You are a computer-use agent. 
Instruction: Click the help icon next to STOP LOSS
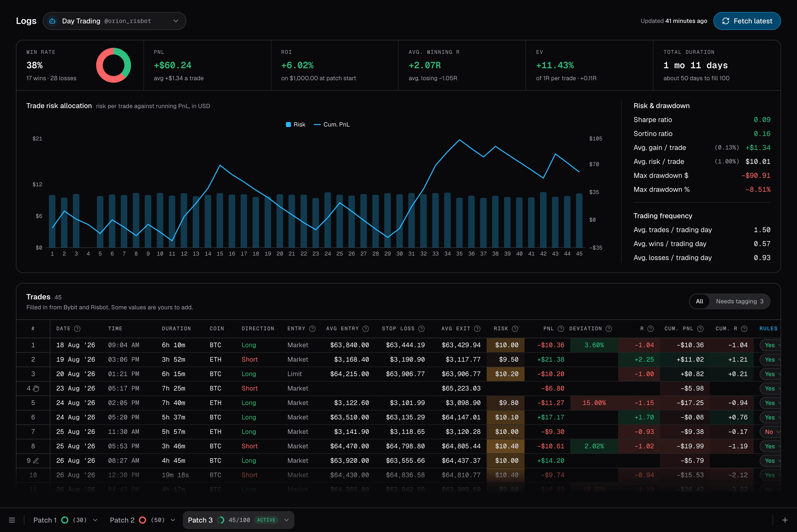(x=421, y=329)
